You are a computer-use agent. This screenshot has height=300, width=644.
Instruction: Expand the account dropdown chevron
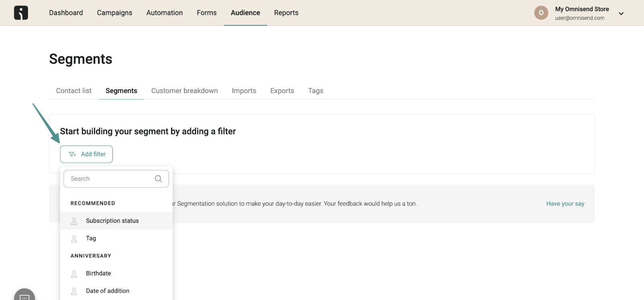[x=621, y=14]
